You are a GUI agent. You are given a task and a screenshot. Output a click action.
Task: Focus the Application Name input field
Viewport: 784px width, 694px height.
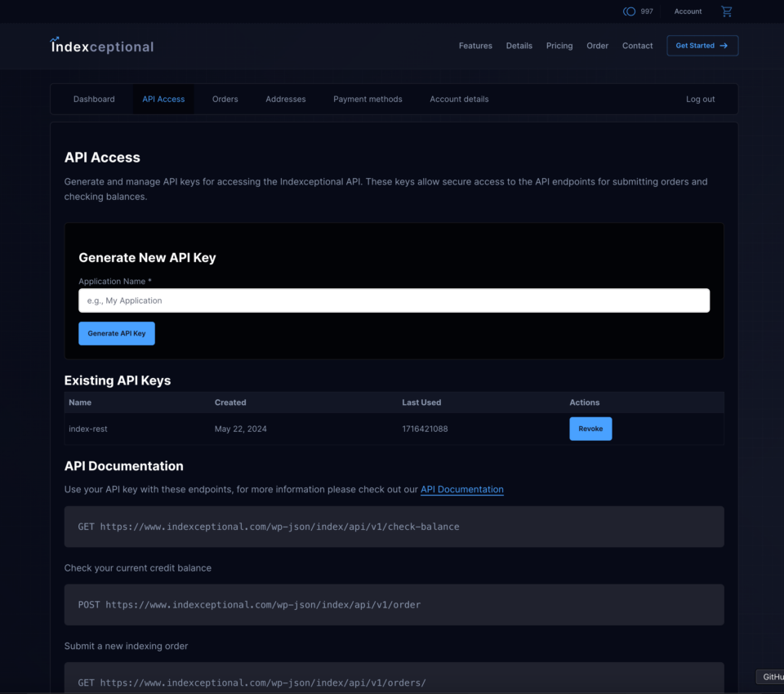(x=394, y=300)
